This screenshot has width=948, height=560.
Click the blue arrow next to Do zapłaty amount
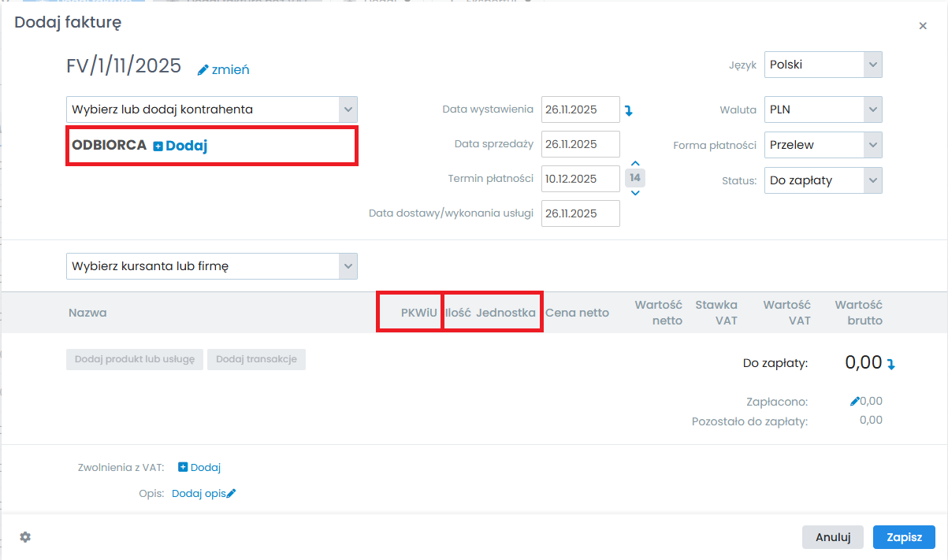point(891,364)
